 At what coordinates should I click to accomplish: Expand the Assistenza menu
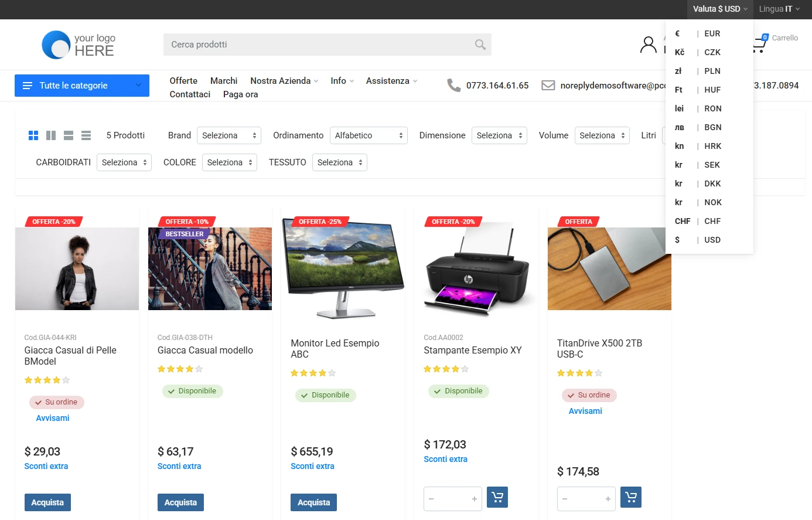point(392,81)
